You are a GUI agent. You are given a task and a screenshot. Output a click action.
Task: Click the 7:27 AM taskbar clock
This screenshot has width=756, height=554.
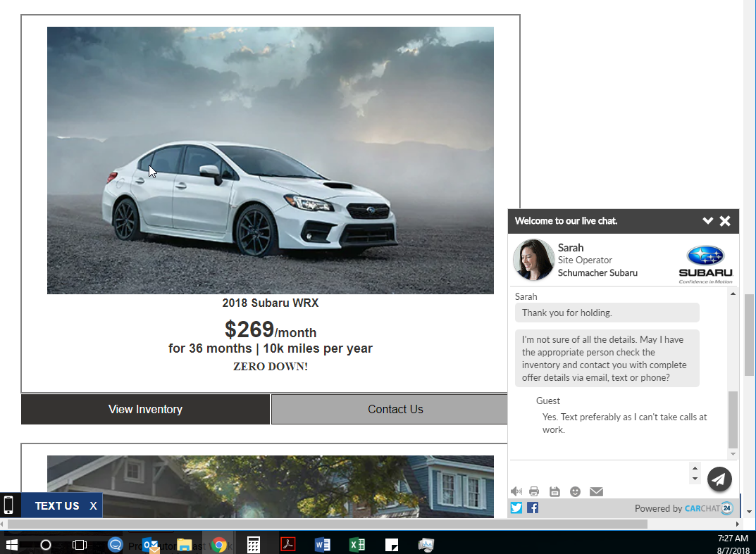pyautogui.click(x=733, y=538)
